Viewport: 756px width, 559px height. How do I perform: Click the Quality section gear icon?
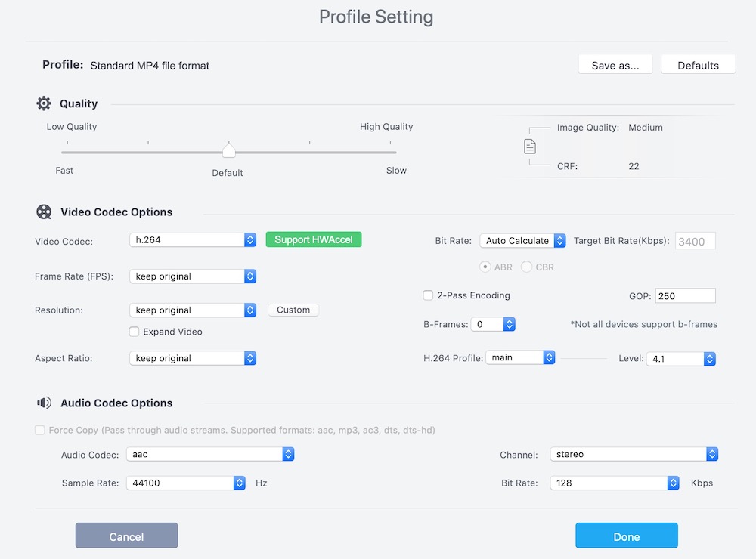pyautogui.click(x=44, y=103)
